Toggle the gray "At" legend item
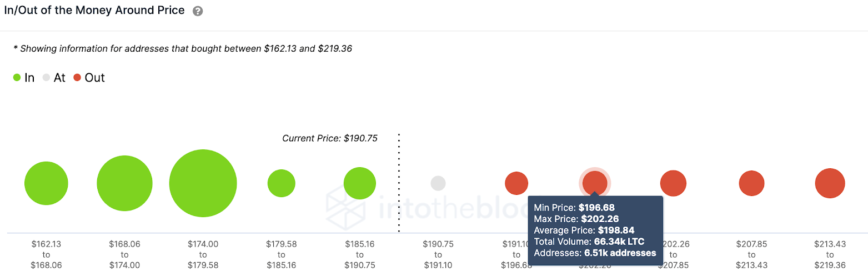Viewport: 868px width, 276px height. (x=54, y=78)
